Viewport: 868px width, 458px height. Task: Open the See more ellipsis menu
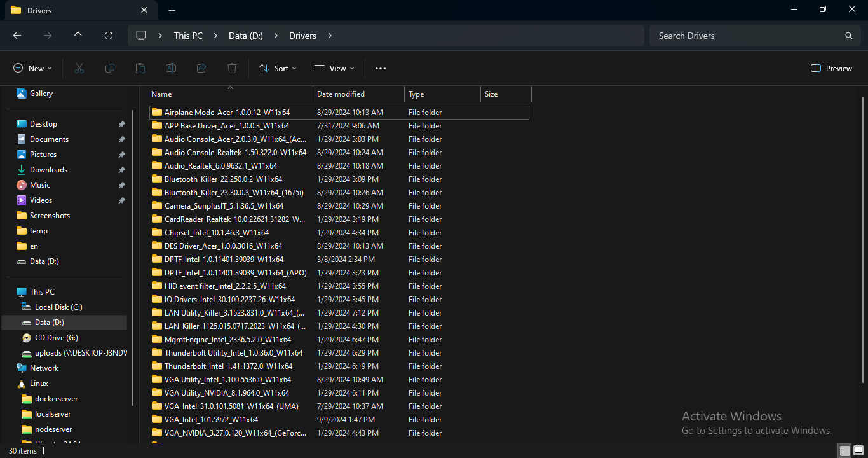click(x=381, y=68)
